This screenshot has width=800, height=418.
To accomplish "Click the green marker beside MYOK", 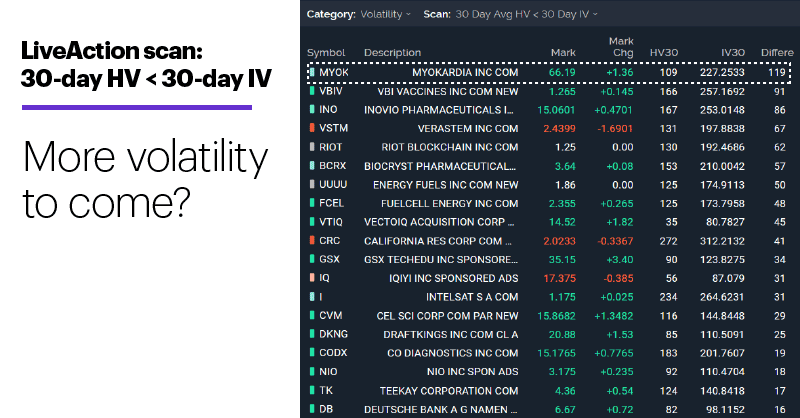I will (x=311, y=73).
